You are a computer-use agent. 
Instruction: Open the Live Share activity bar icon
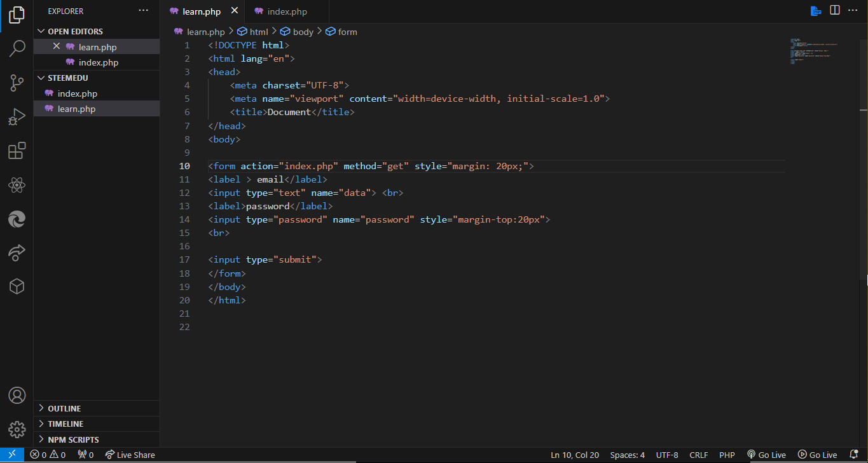(x=17, y=253)
